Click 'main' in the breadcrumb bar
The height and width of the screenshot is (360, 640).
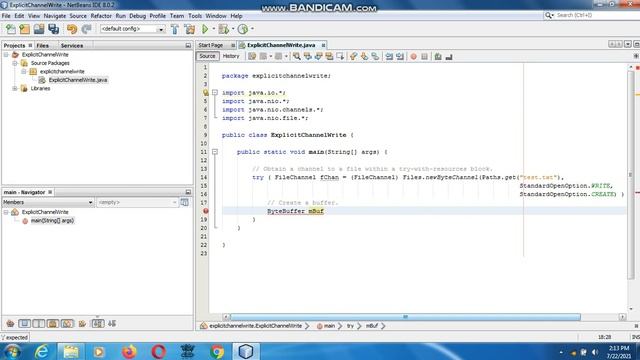click(x=329, y=326)
